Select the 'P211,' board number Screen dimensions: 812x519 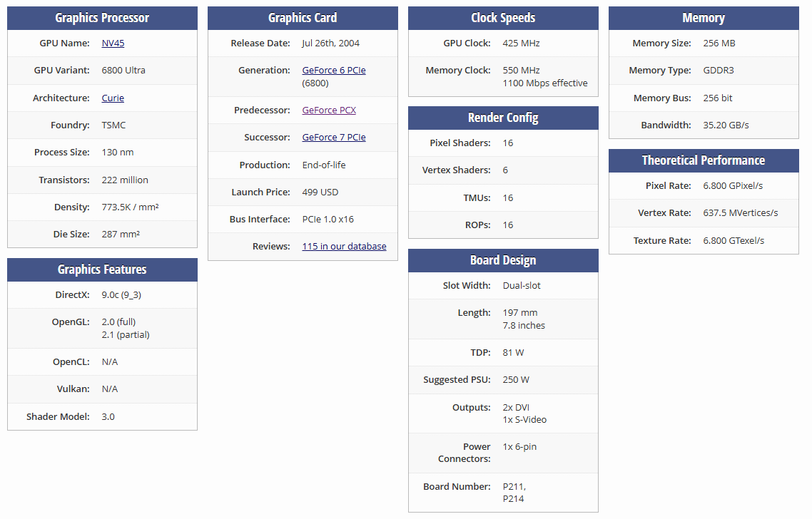[514, 487]
